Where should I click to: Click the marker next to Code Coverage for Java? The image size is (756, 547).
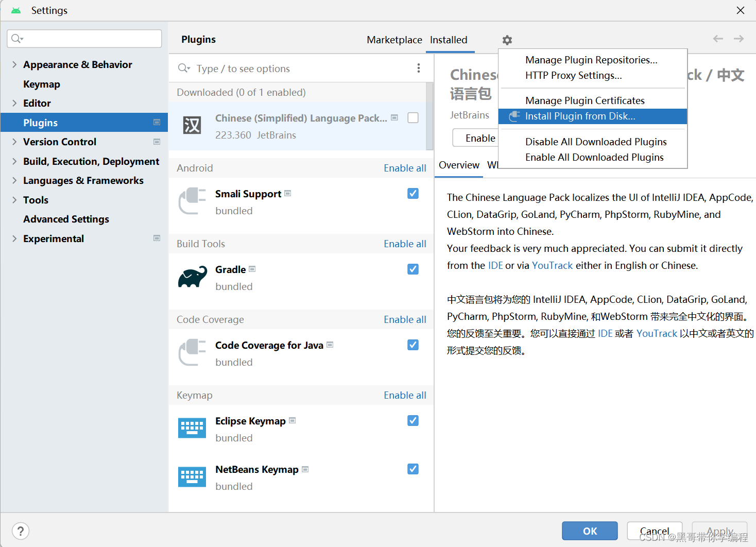pyautogui.click(x=330, y=345)
